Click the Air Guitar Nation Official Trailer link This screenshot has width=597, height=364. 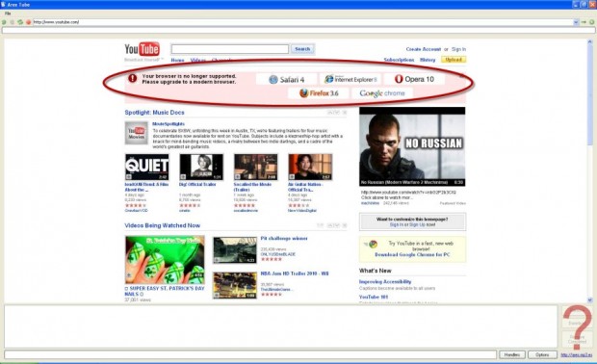(x=305, y=187)
